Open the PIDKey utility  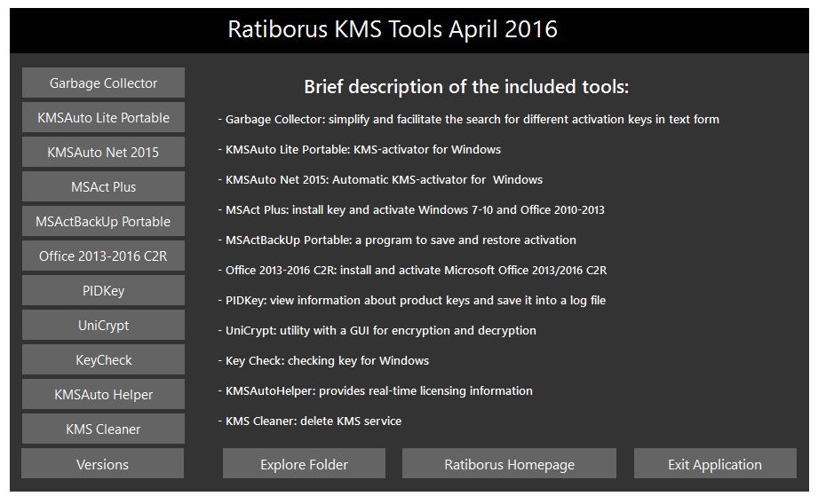point(103,290)
